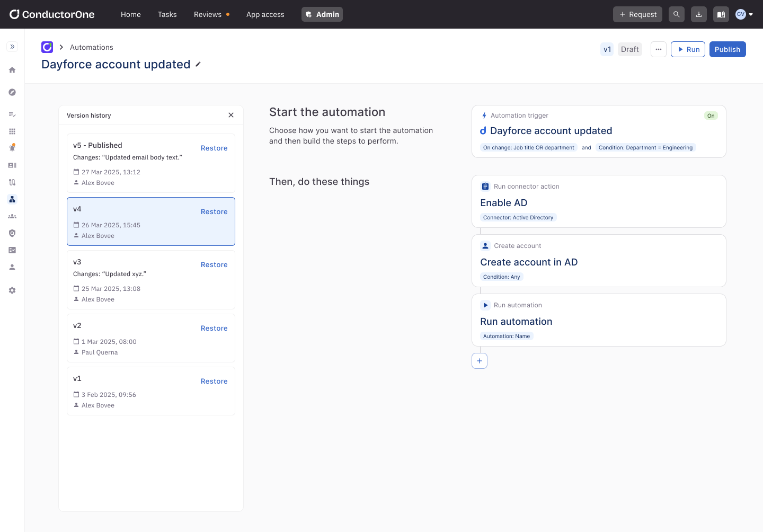Select the v3 version entry
This screenshot has width=763, height=532.
pos(151,280)
